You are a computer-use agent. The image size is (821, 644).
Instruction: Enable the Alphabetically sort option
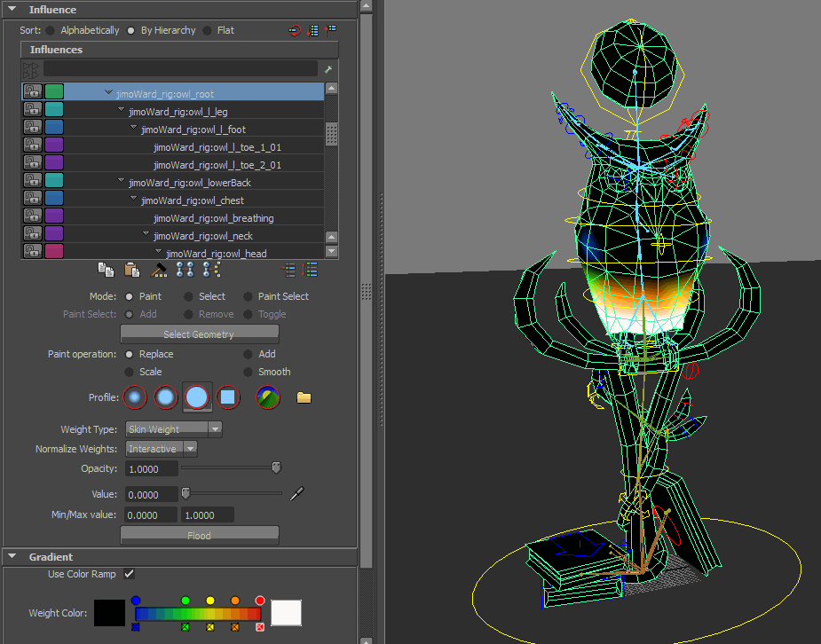coord(51,30)
